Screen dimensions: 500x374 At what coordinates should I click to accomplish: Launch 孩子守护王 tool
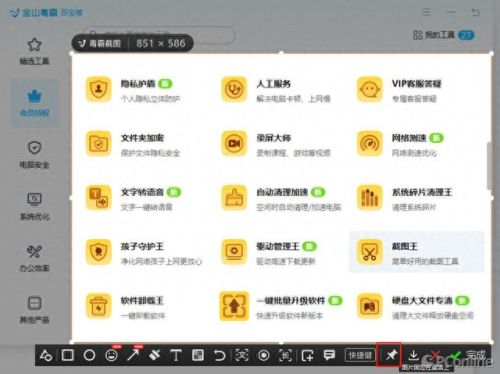[x=143, y=253]
